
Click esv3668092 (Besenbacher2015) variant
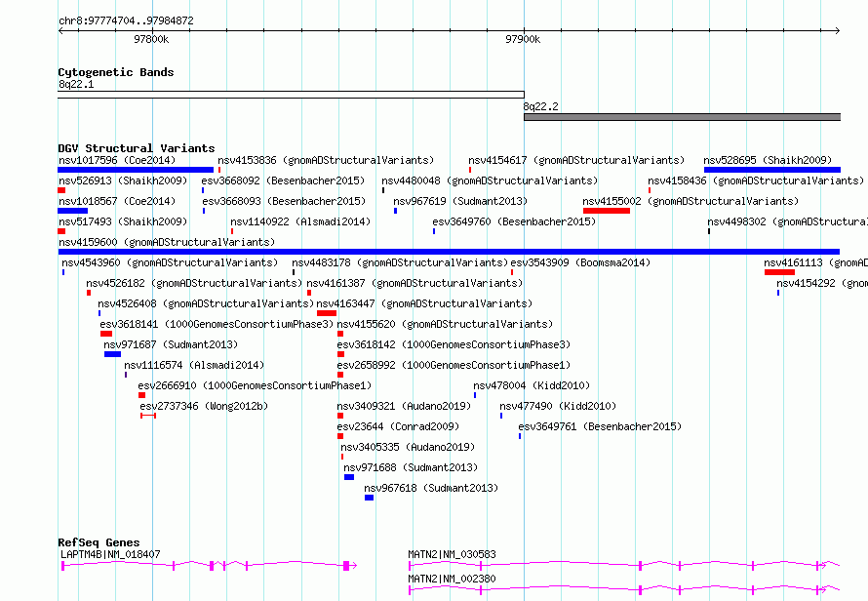coord(283,180)
